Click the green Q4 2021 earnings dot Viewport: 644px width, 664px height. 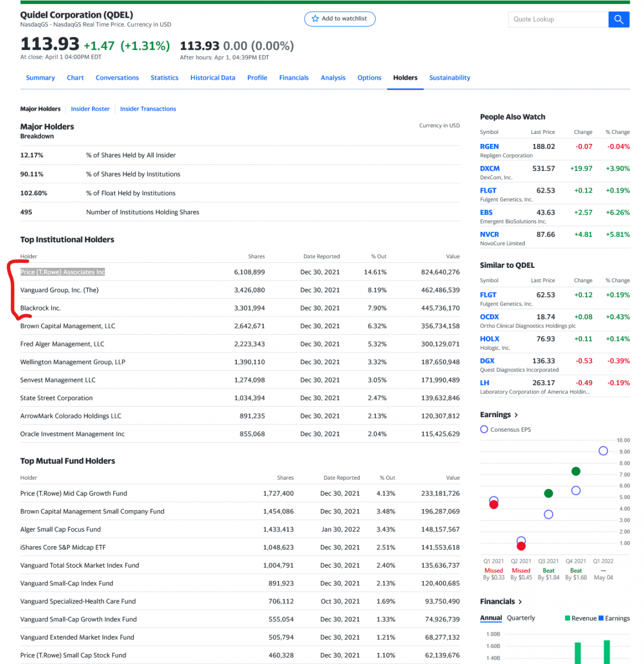tap(575, 471)
